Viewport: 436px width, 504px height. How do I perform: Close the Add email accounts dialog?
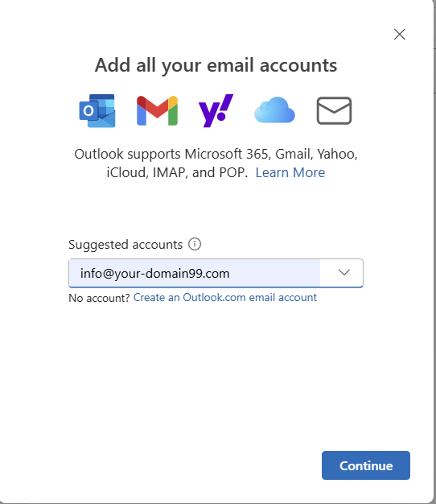tap(400, 34)
